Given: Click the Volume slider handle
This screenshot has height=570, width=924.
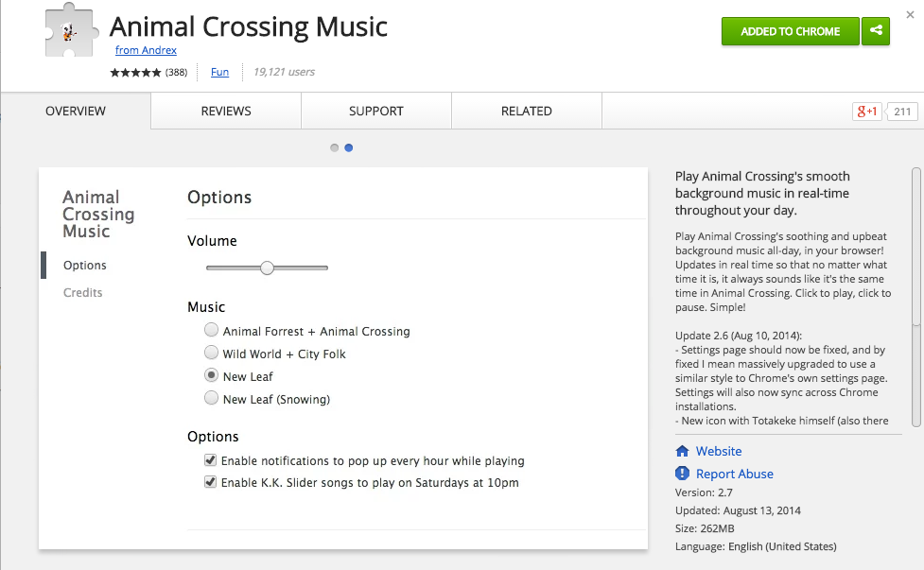Looking at the screenshot, I should pyautogui.click(x=267, y=268).
